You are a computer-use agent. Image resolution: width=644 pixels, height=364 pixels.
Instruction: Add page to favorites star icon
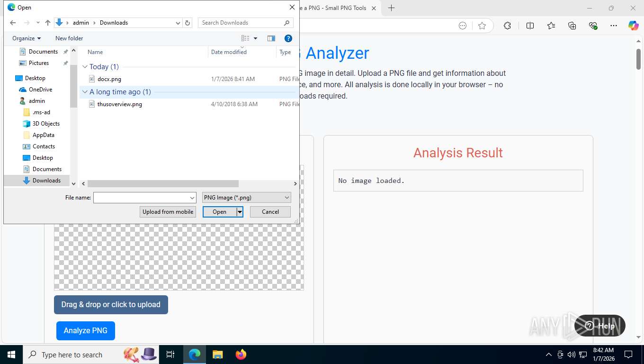point(482,26)
